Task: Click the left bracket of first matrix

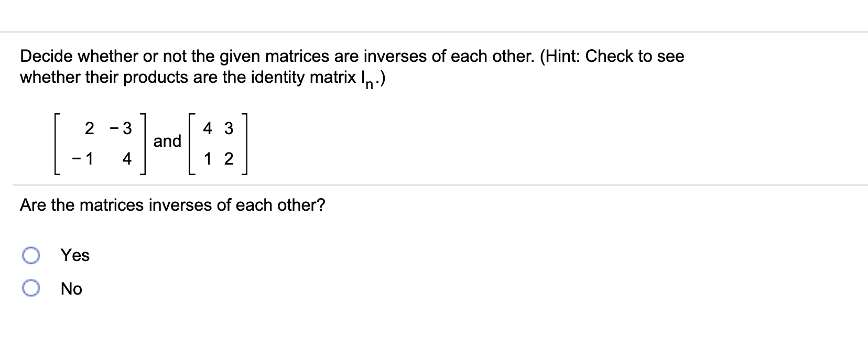Action: (x=56, y=142)
